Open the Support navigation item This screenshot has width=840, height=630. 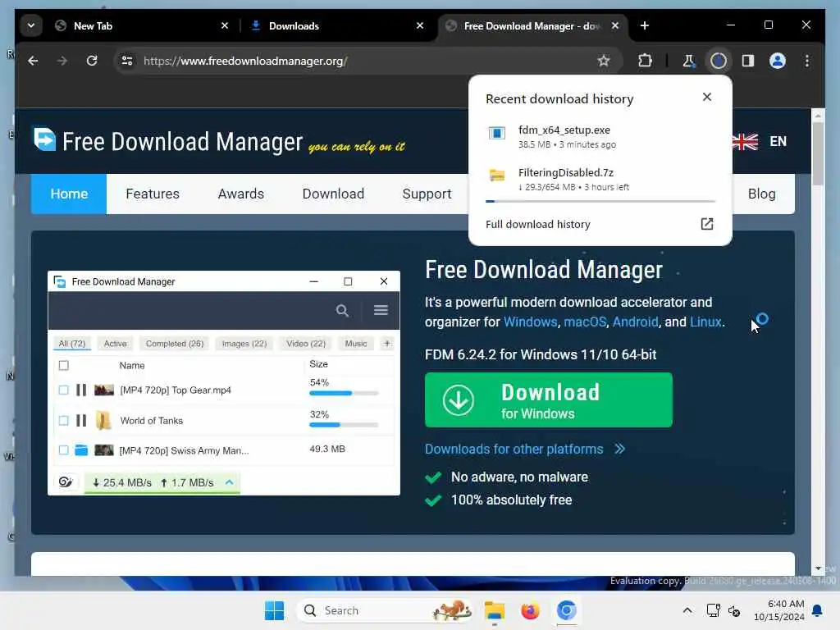point(427,194)
